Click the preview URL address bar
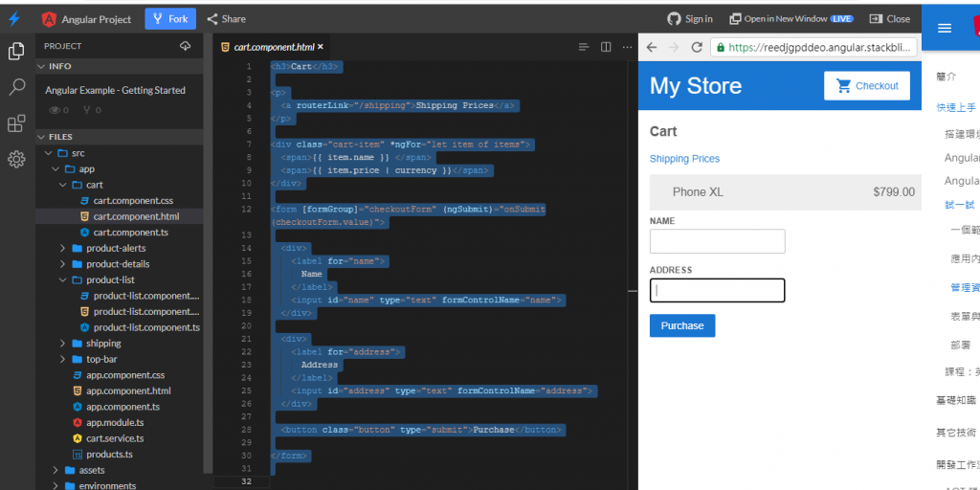The width and height of the screenshot is (980, 490). [x=815, y=48]
